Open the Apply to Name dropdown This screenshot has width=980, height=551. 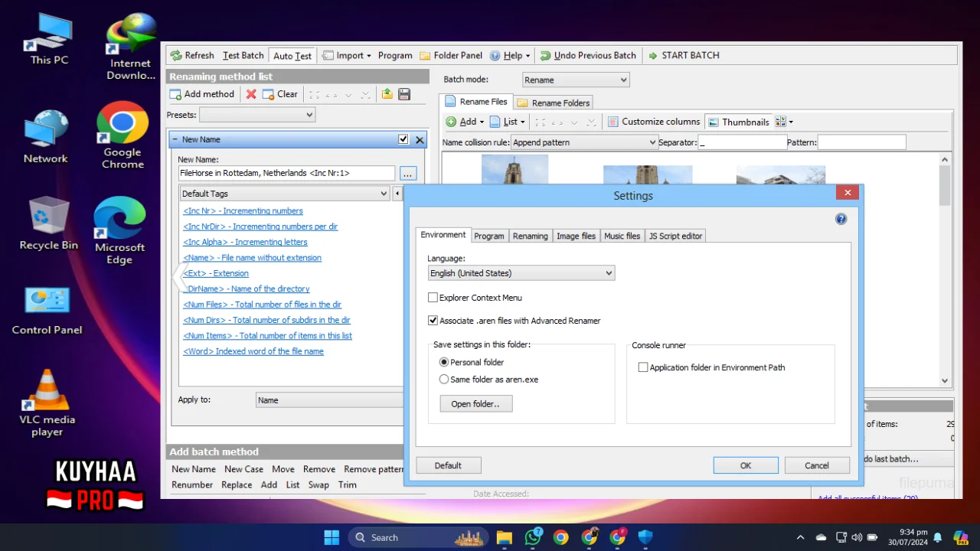click(330, 400)
